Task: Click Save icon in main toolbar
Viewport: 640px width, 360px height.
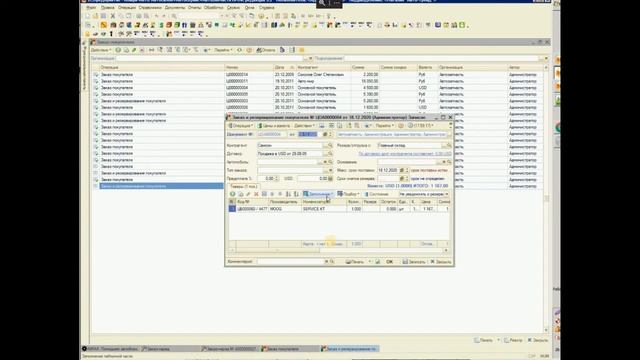Action: click(x=104, y=16)
